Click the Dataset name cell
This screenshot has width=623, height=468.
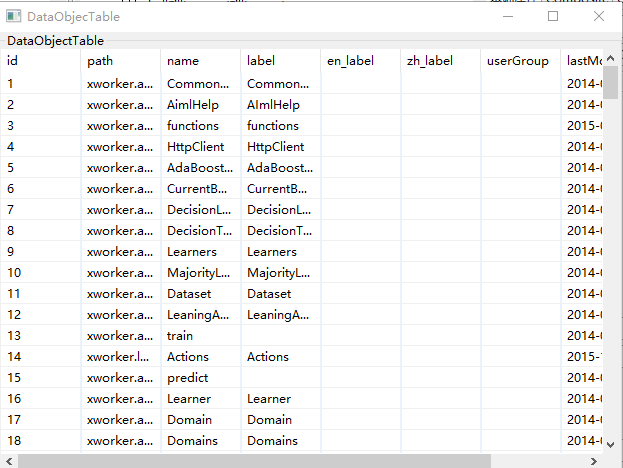[x=201, y=294]
